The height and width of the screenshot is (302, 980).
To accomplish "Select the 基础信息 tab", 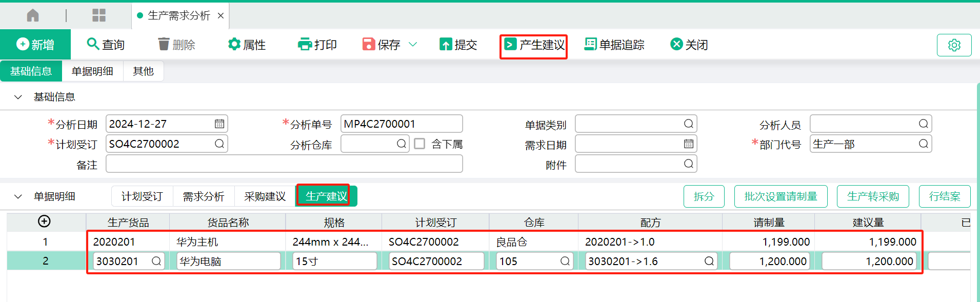I will pyautogui.click(x=31, y=71).
